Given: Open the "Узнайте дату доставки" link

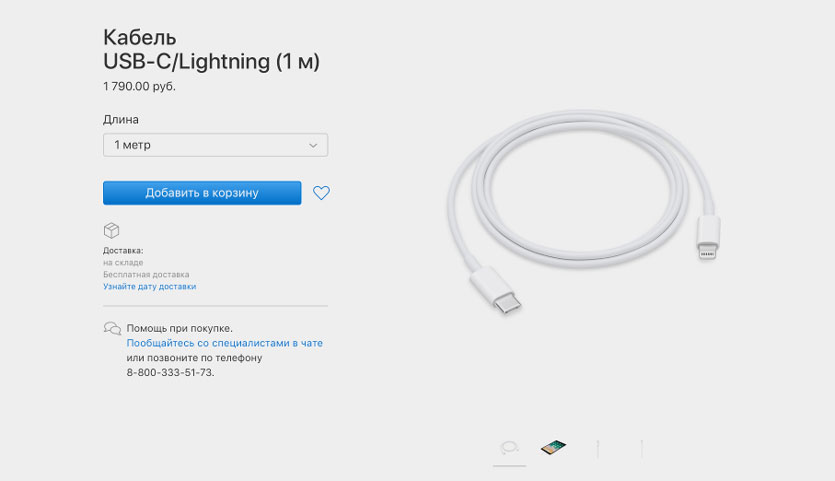Looking at the screenshot, I should tap(149, 286).
